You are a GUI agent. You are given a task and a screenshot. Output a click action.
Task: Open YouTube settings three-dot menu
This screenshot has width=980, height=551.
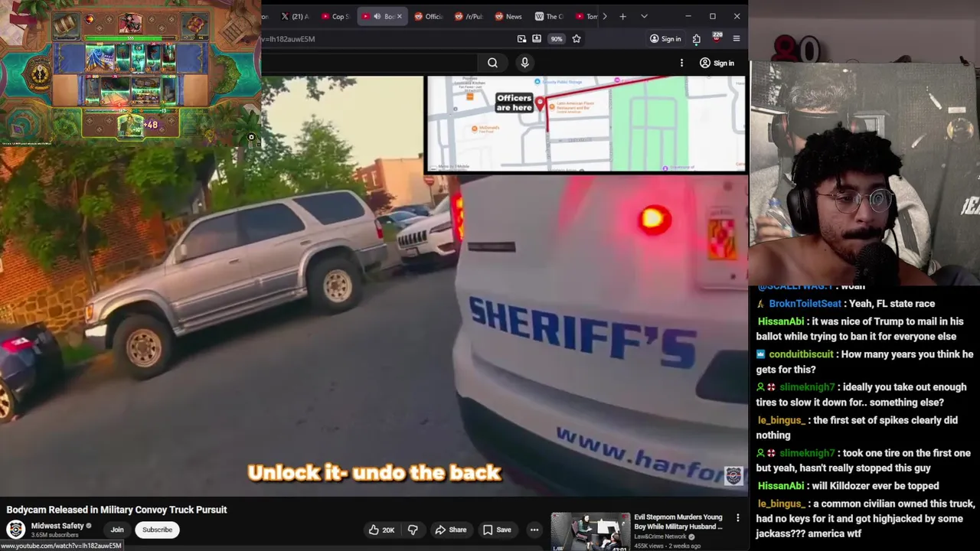tap(681, 63)
